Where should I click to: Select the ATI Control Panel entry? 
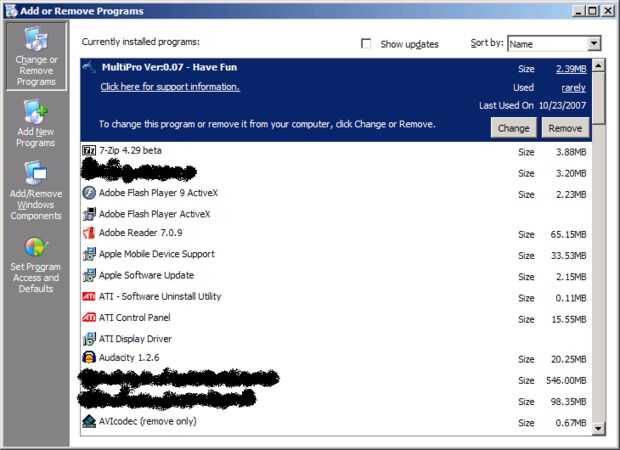click(x=336, y=318)
